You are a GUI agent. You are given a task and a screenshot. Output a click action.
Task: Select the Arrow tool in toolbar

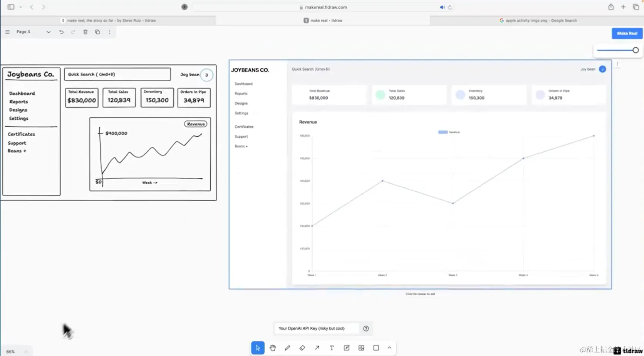tap(317, 348)
